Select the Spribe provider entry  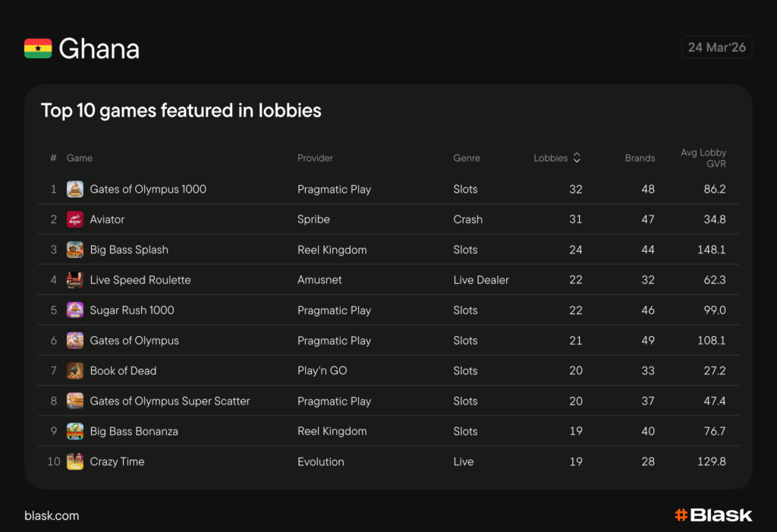pyautogui.click(x=313, y=219)
